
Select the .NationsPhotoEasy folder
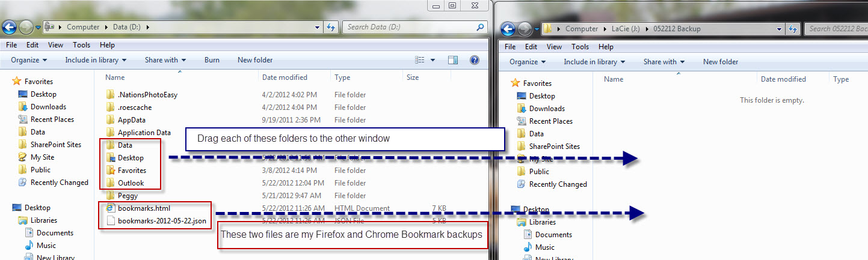pyautogui.click(x=147, y=95)
